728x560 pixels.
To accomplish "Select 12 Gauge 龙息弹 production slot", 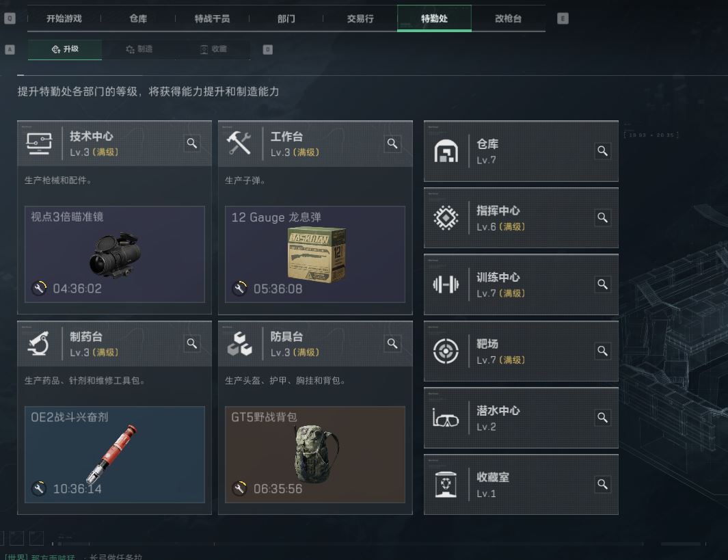I will click(315, 254).
